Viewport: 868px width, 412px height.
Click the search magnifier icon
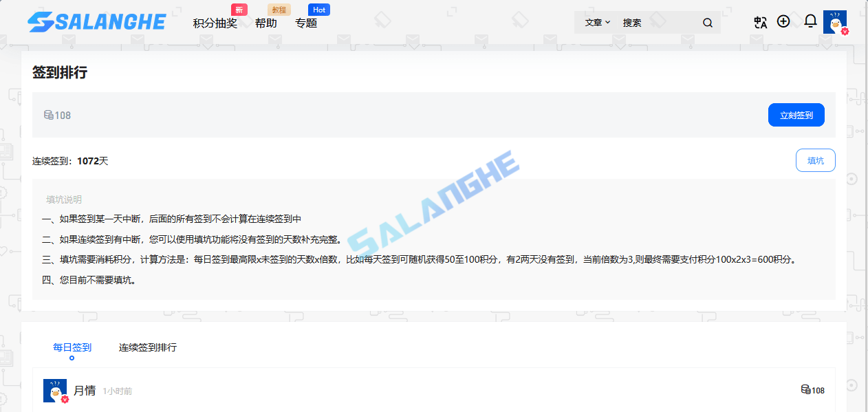708,22
